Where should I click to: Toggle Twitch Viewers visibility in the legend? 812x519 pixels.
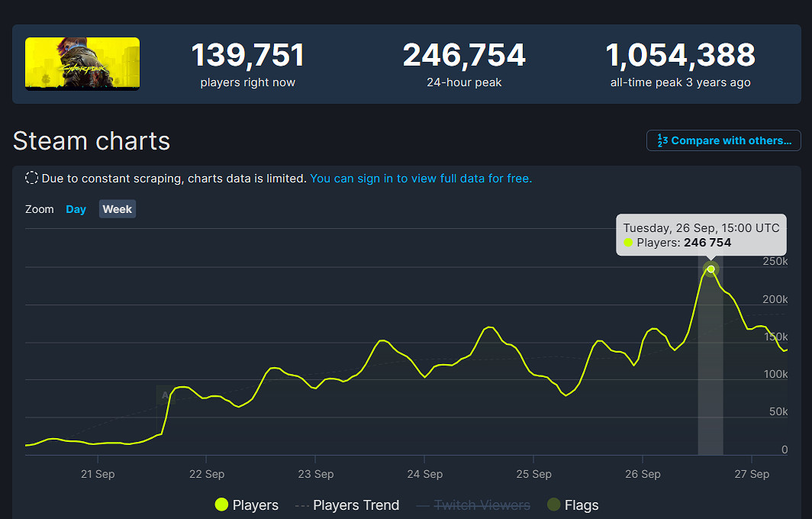472,504
